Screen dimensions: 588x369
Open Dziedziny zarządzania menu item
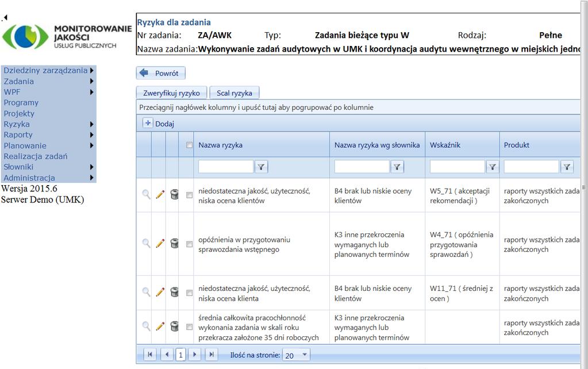[x=45, y=70]
